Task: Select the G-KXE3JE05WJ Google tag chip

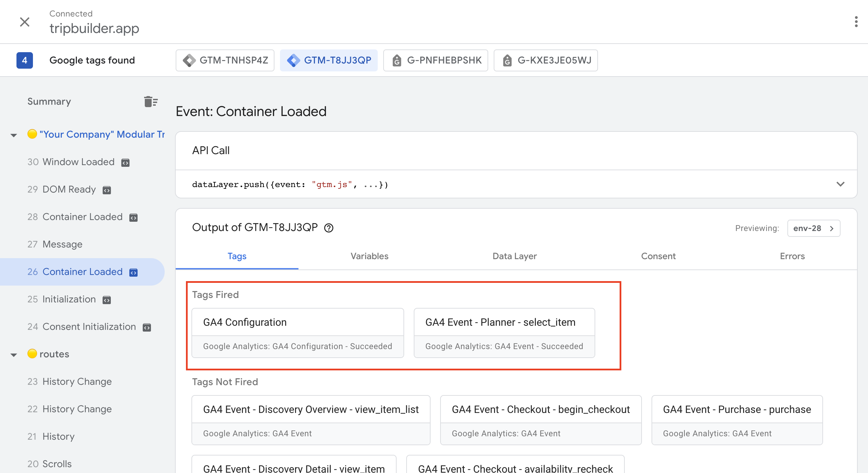Action: pyautogui.click(x=546, y=60)
